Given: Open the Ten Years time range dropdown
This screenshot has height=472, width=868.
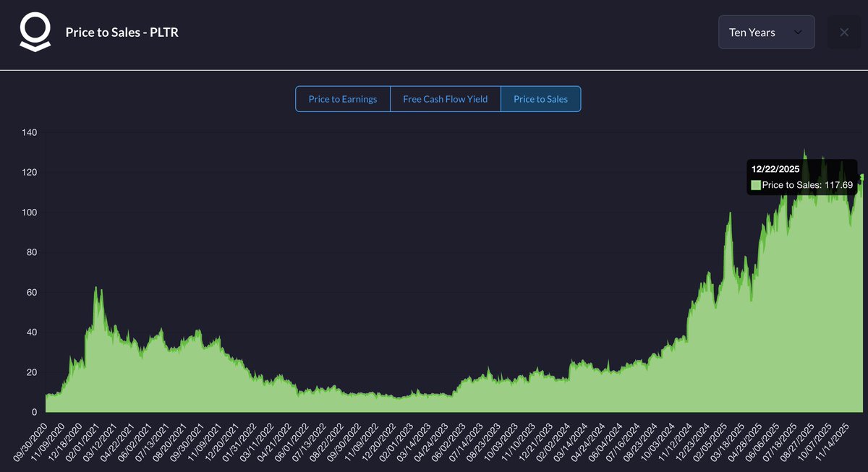Looking at the screenshot, I should 767,33.
